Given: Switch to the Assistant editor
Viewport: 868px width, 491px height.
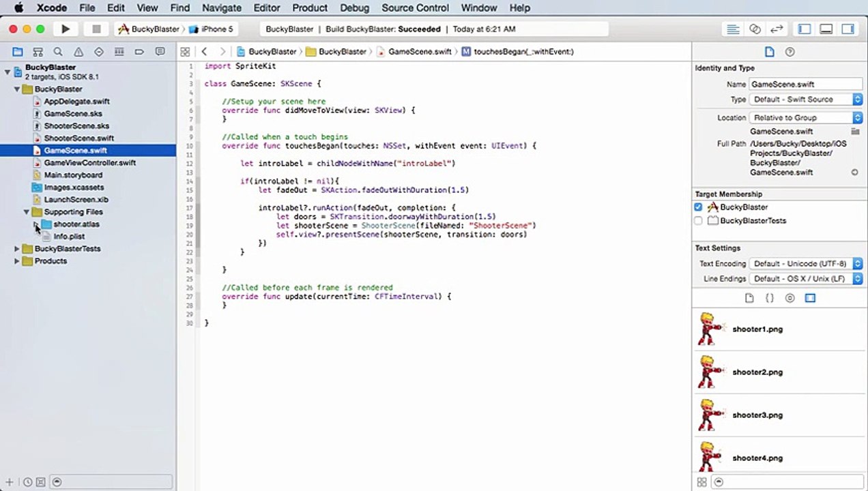Looking at the screenshot, I should point(755,29).
